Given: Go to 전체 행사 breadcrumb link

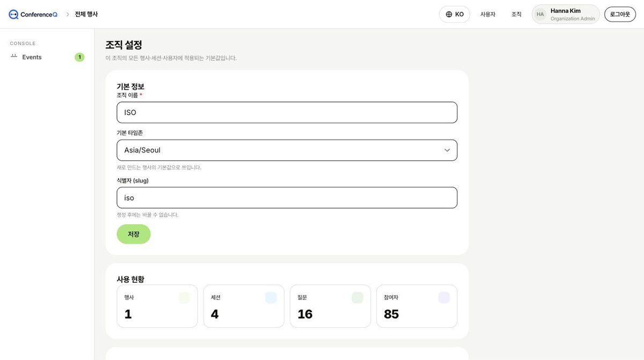Looking at the screenshot, I should click(x=86, y=14).
